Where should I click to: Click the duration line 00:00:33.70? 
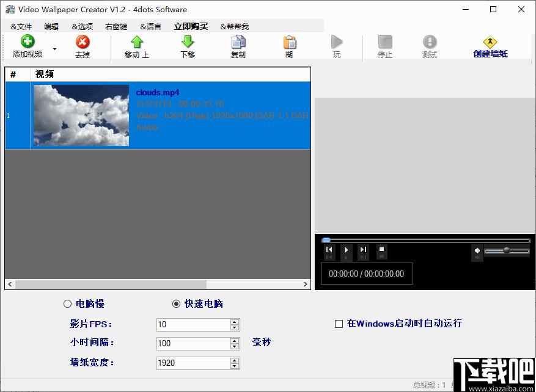click(180, 104)
